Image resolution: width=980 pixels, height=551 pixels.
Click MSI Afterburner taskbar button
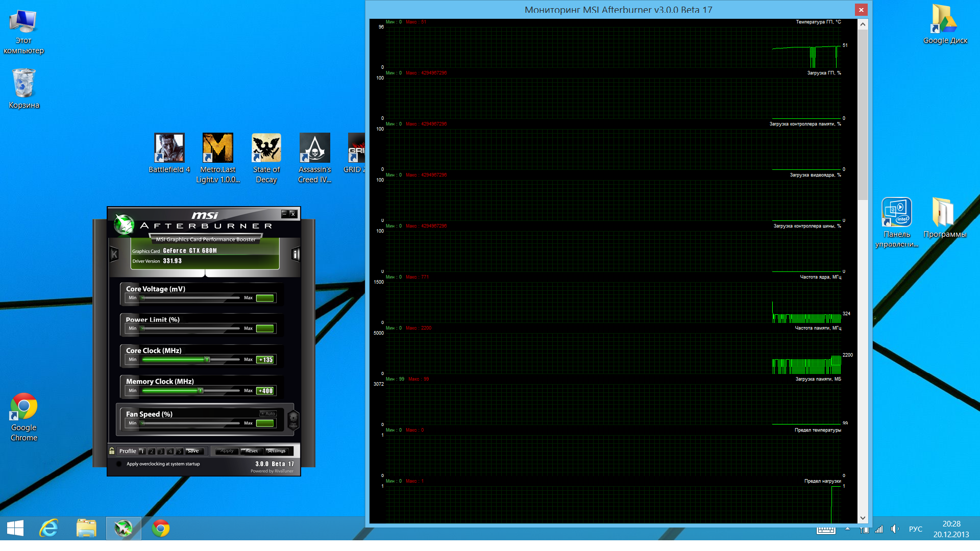[124, 528]
